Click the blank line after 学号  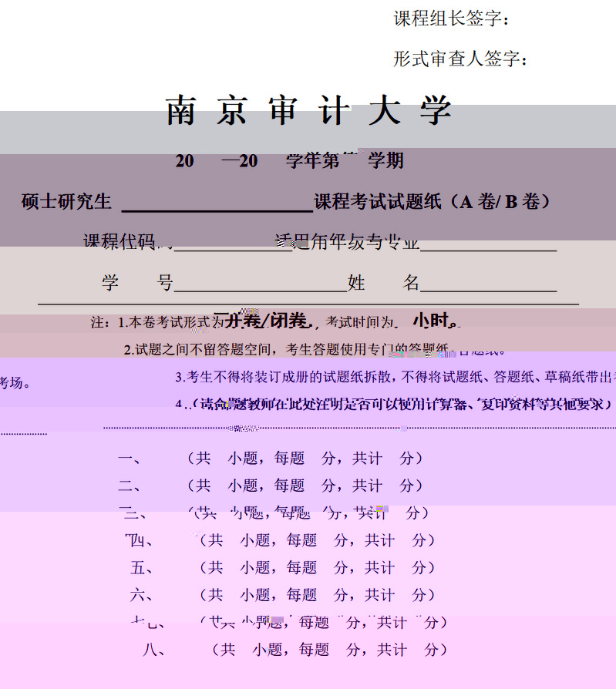tap(261, 291)
